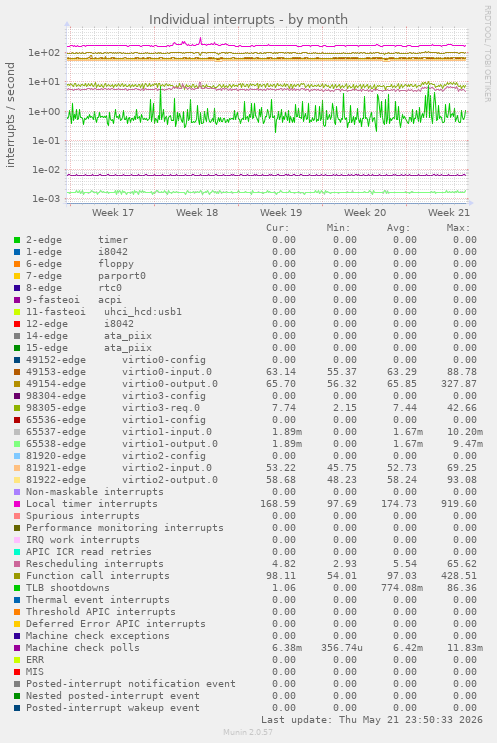This screenshot has width=497, height=743.
Task: Click the Max: column header
Action: coord(458,228)
